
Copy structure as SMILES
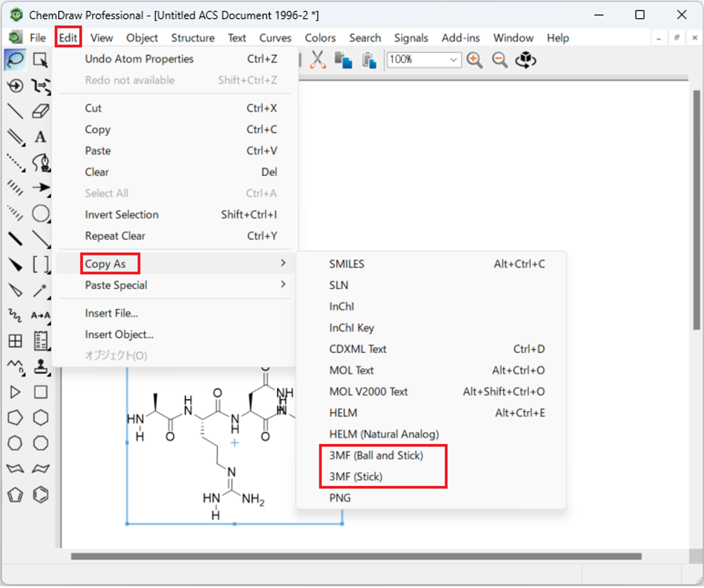coord(347,264)
